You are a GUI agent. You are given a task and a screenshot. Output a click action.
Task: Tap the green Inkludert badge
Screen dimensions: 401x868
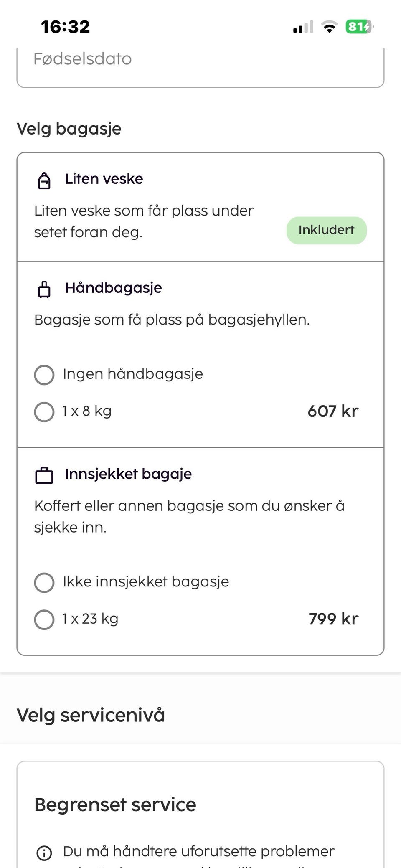pos(326,230)
